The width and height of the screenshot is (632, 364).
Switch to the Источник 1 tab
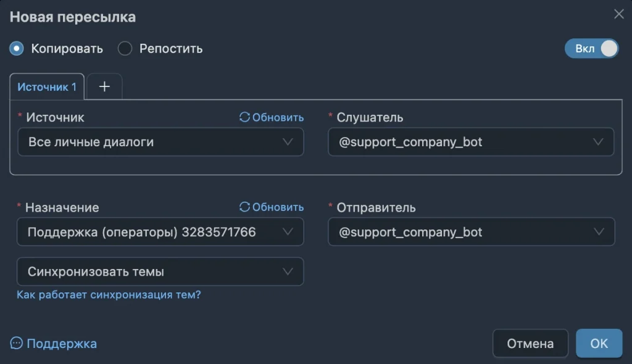pyautogui.click(x=47, y=86)
